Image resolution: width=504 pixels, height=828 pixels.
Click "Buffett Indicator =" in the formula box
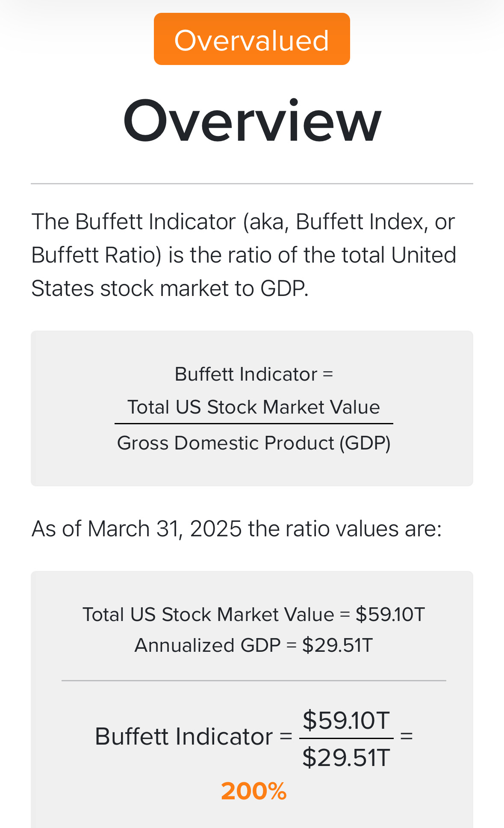253,374
